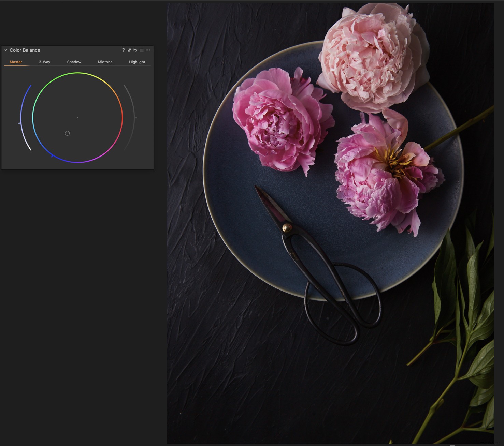
Task: Collapse the Color Balance panel chevron
Action: point(5,50)
